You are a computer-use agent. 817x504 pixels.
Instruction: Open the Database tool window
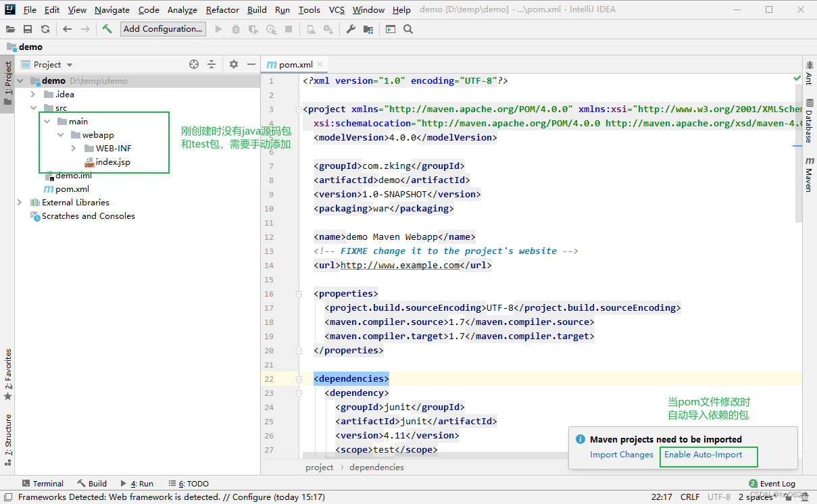809,120
